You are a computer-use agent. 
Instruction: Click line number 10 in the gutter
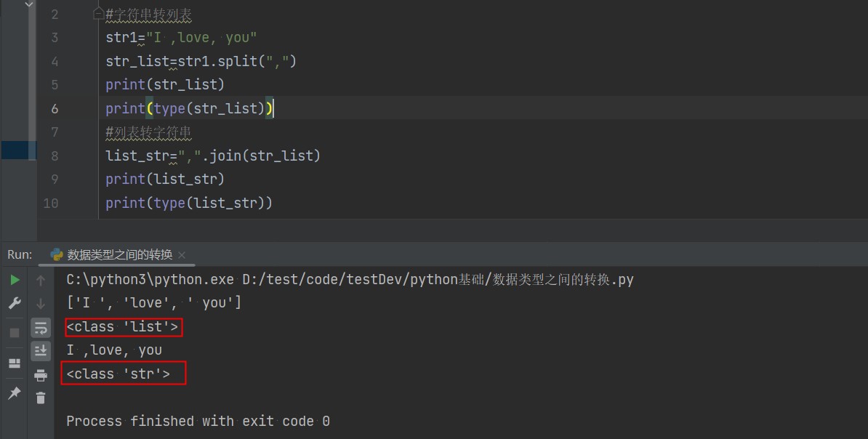(x=51, y=204)
